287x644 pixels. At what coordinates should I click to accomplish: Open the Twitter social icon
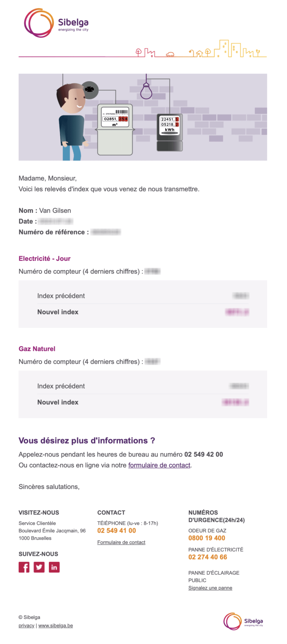39,567
